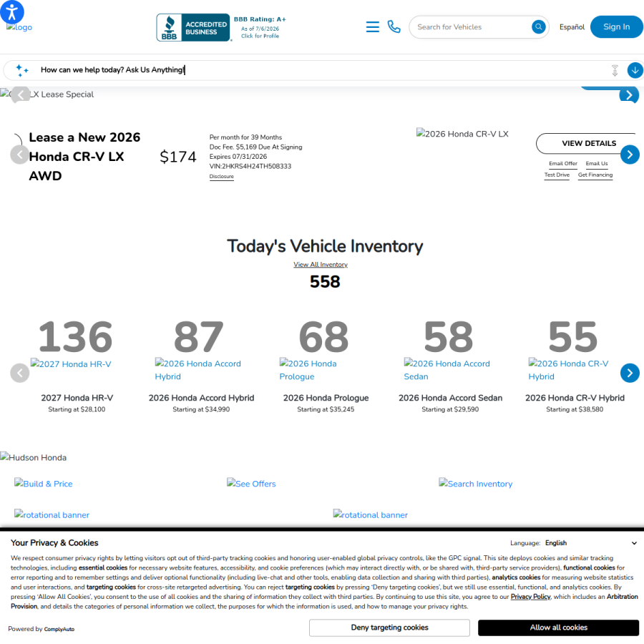Open the Privacy Policy link
This screenshot has height=644, width=644.
pos(530,597)
